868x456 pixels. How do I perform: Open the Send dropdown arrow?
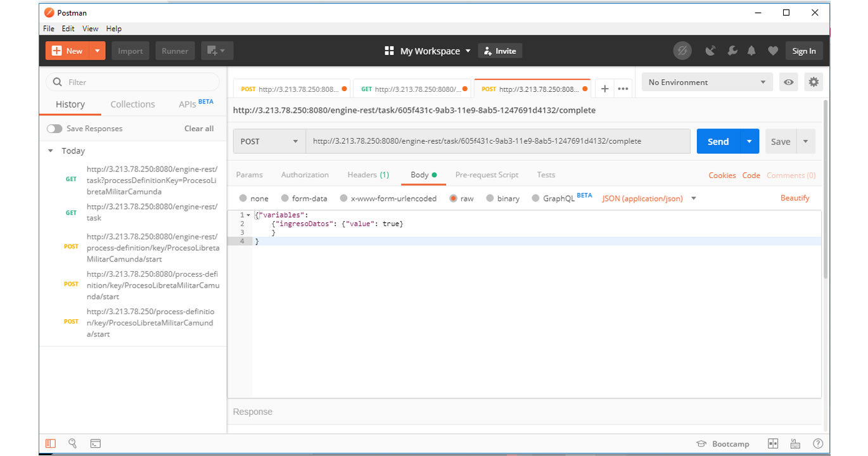tap(750, 141)
